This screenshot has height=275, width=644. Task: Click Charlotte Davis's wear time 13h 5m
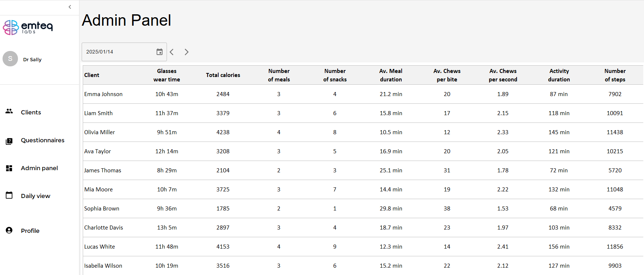tap(167, 228)
